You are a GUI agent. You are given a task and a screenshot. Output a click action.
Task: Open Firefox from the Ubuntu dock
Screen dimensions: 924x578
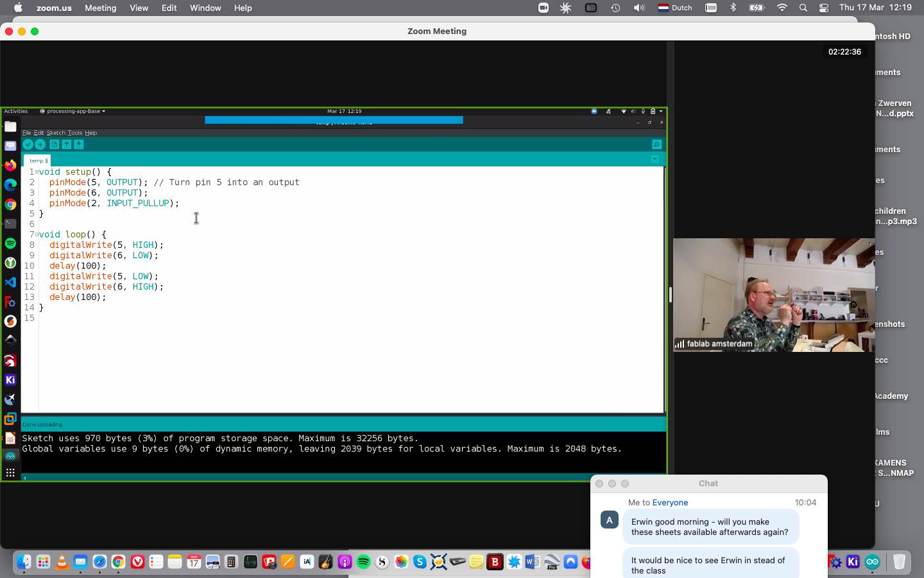coord(10,166)
